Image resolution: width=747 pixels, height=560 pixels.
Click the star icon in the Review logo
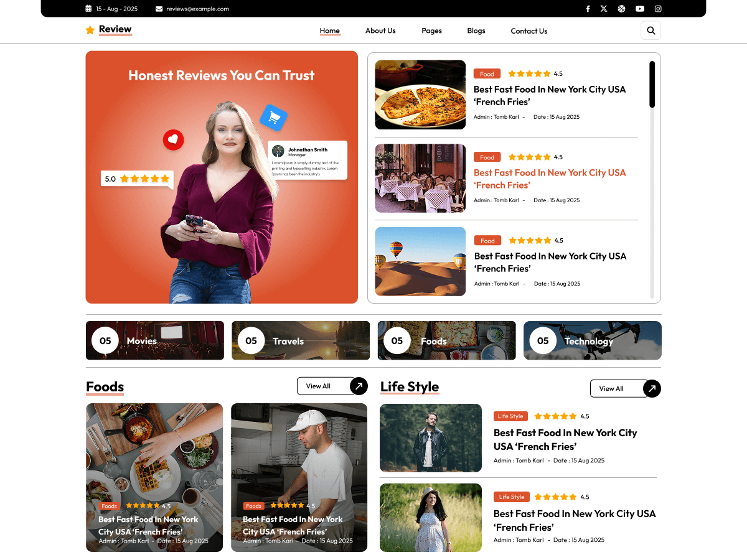coord(89,29)
